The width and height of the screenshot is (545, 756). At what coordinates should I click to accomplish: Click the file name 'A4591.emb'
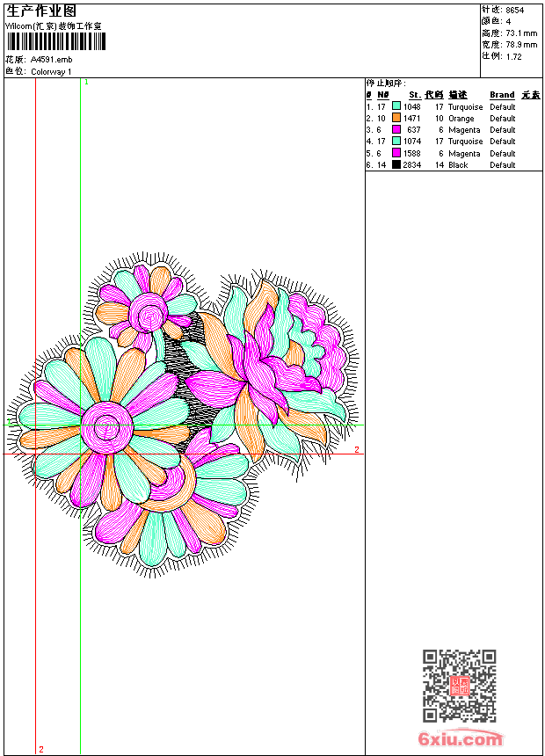click(51, 60)
